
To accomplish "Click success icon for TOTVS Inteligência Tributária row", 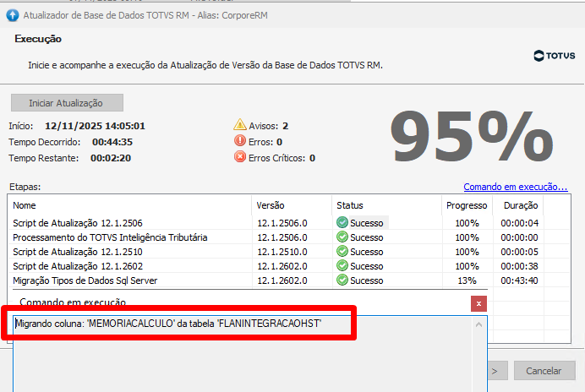I will tap(342, 237).
